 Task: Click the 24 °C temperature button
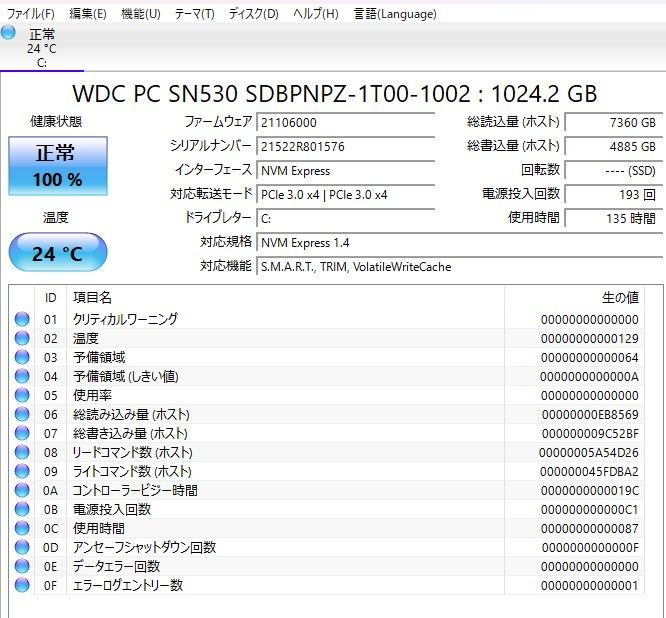coord(58,253)
